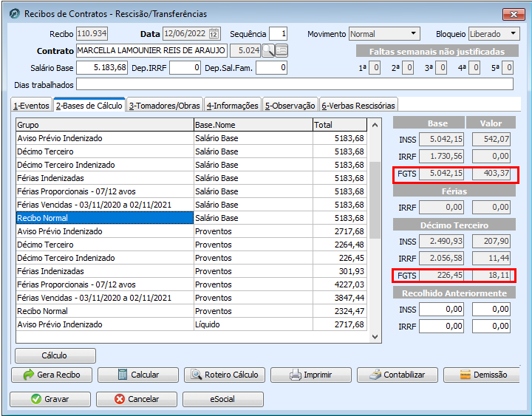Click the Dep.Sal.Fam. field
The height and width of the screenshot is (416, 532).
[x=272, y=67]
